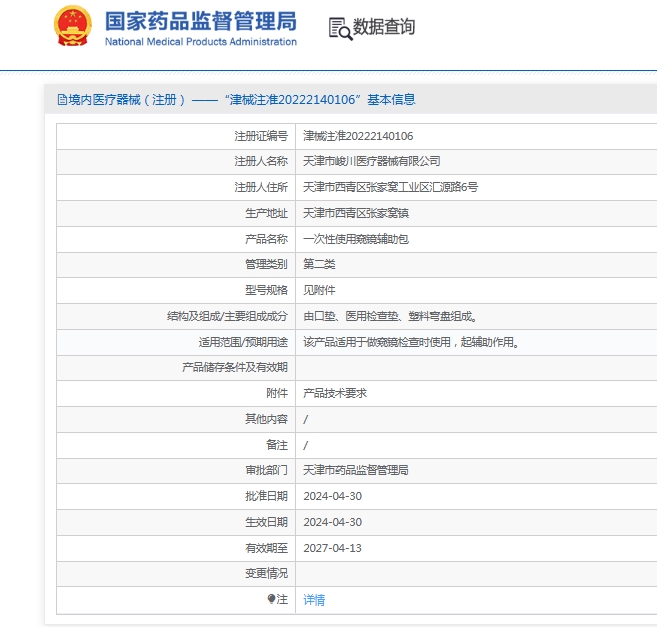This screenshot has width=657, height=627.
Task: Click the 管理类别 label
Action: (266, 264)
